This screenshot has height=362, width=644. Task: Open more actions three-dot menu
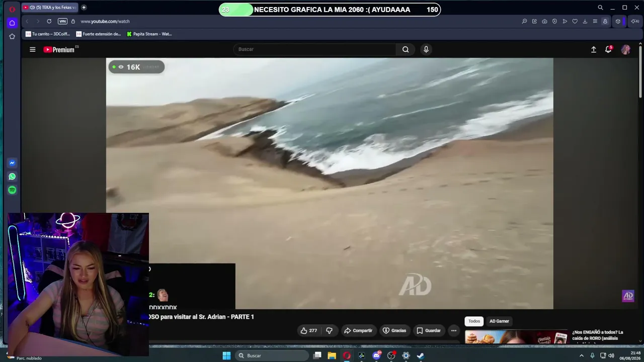pos(454,330)
